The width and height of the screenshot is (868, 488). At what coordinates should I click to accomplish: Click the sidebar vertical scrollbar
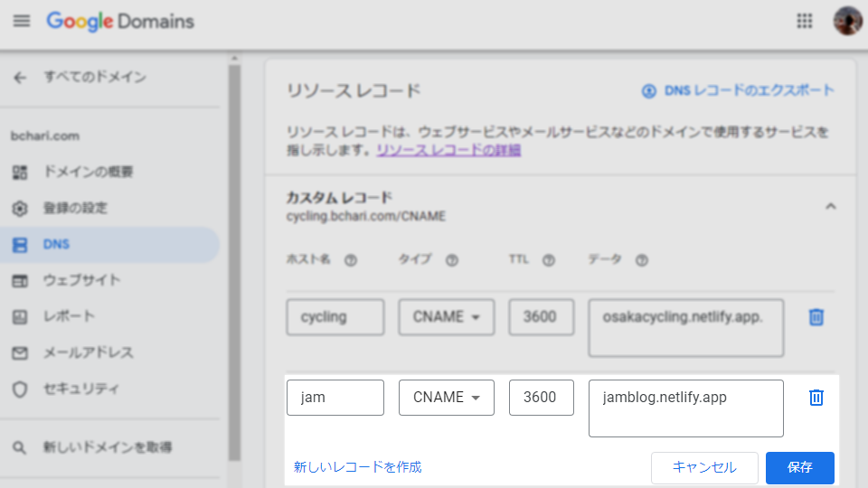[235, 262]
